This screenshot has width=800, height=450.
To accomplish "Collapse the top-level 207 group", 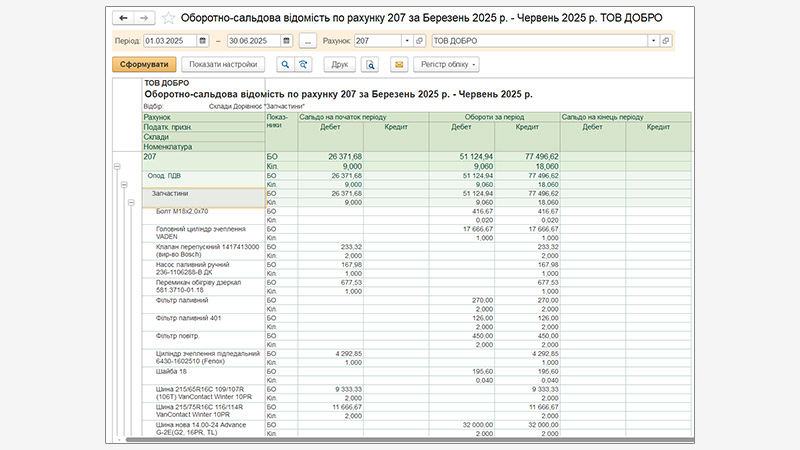I will click(x=117, y=166).
